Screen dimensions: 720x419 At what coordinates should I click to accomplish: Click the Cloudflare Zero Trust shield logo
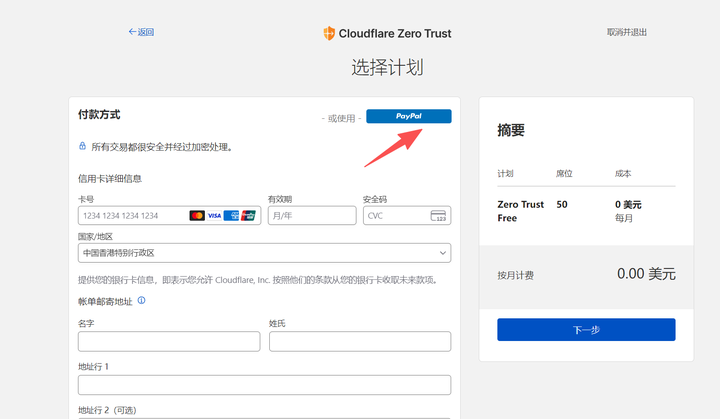coord(329,33)
